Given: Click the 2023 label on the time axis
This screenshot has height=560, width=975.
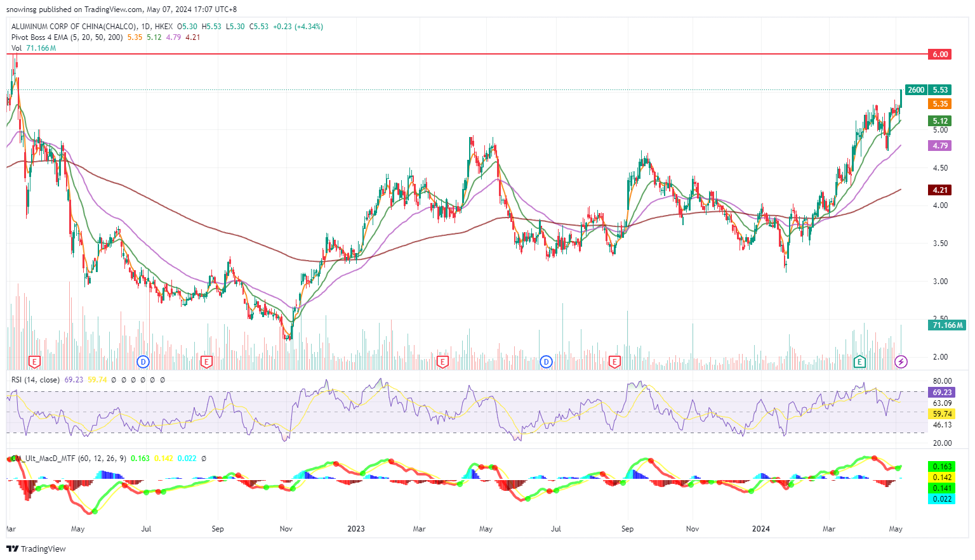Looking at the screenshot, I should point(356,529).
